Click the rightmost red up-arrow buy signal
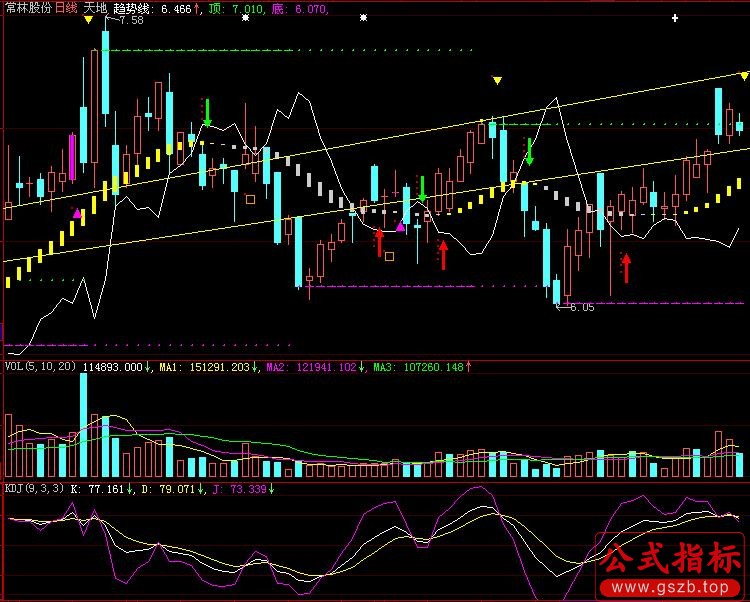Screen dimensions: 750x602 [626, 267]
